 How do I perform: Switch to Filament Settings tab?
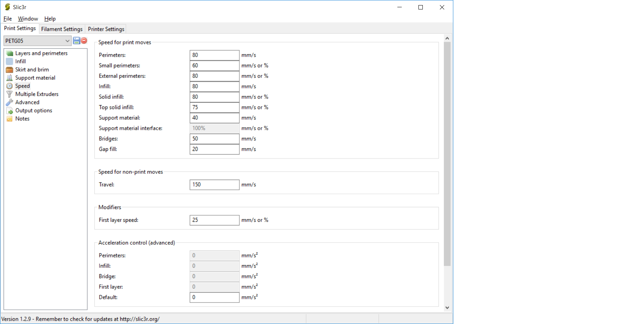[x=62, y=29]
